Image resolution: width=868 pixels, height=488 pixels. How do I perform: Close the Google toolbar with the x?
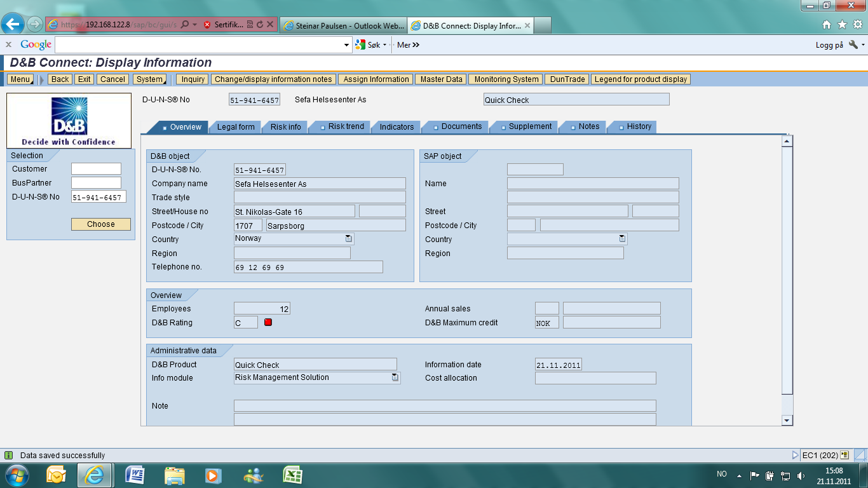coord(8,44)
